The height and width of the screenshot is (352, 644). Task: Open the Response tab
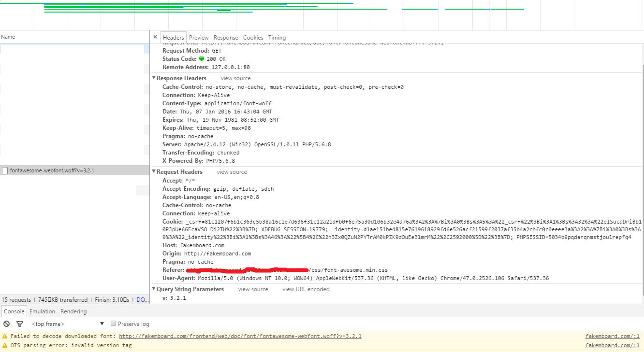click(226, 38)
